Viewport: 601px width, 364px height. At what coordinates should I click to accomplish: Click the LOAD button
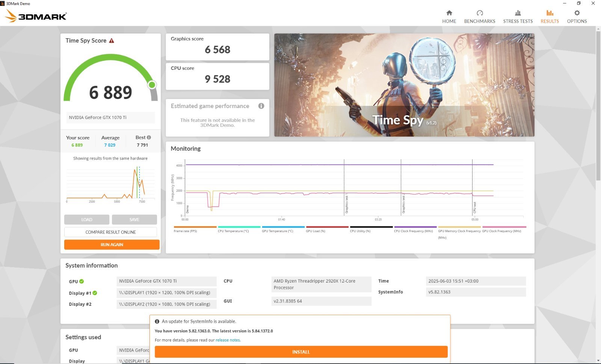click(86, 220)
